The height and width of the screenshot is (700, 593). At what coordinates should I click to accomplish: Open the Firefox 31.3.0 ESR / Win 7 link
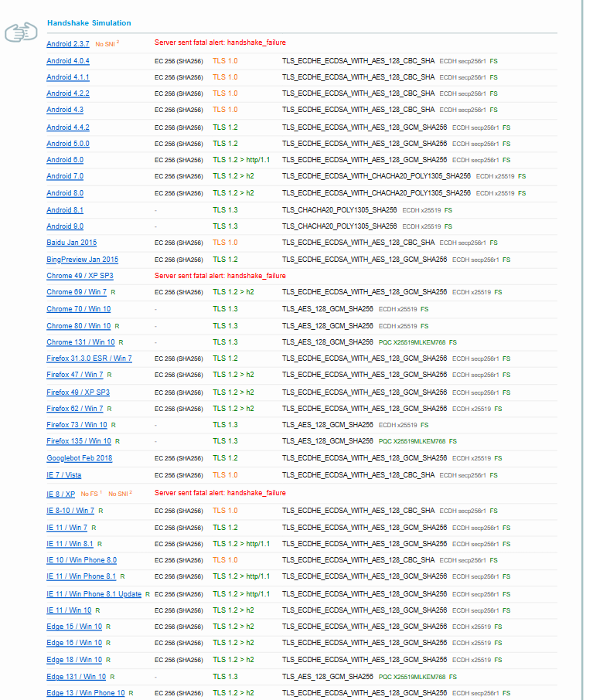(89, 358)
